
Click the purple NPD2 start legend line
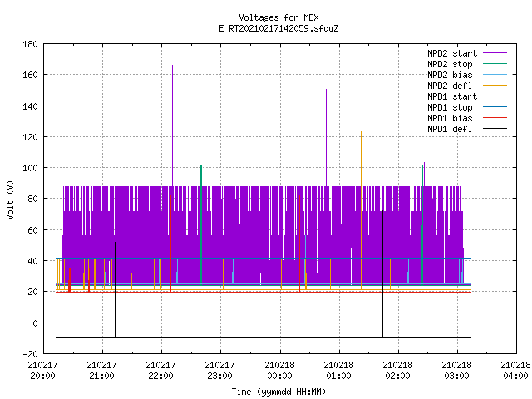click(495, 53)
